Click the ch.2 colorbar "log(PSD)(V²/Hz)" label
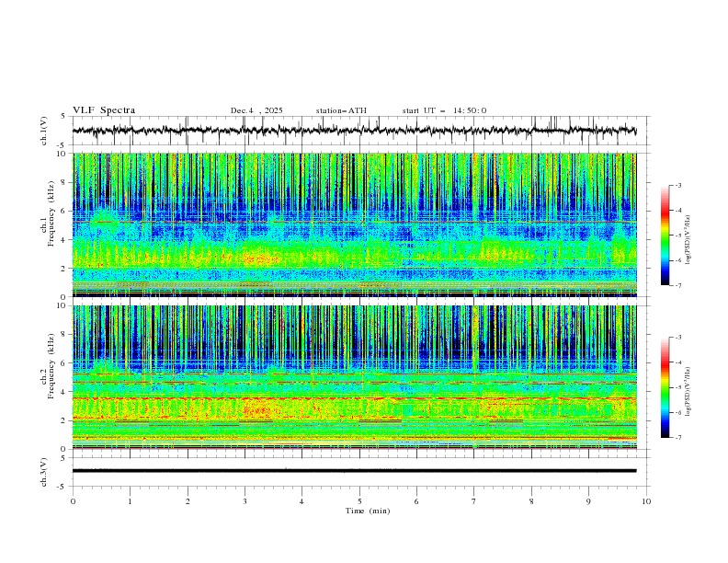 tap(688, 391)
